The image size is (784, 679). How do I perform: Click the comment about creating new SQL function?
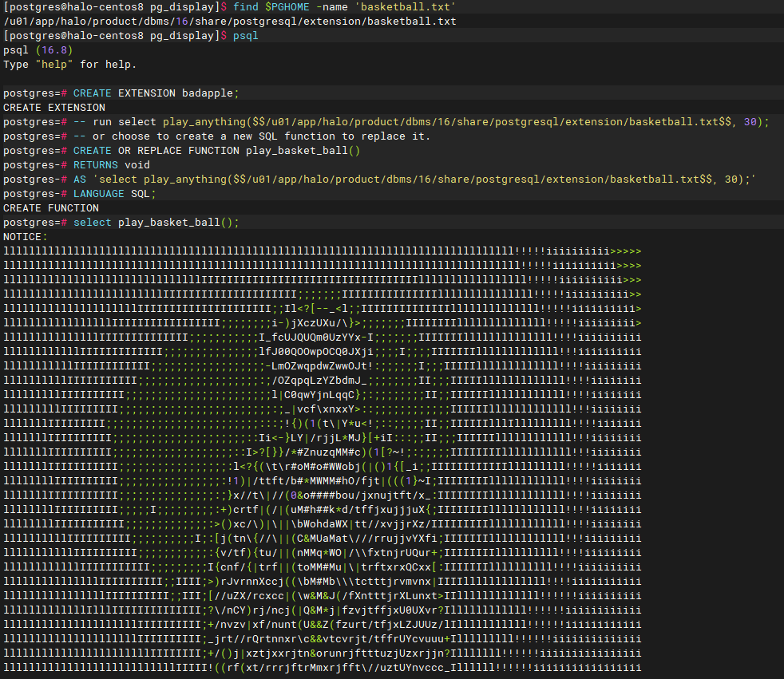(x=252, y=136)
